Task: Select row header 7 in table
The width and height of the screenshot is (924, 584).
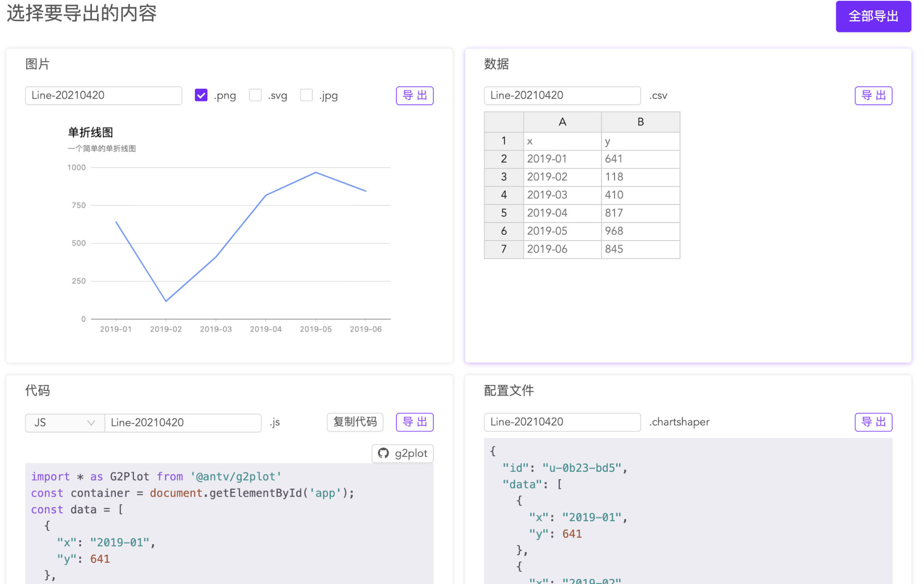Action: 504,249
